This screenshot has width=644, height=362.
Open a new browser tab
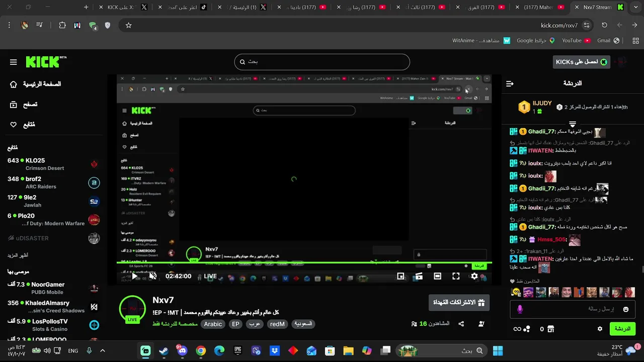[86, 7]
